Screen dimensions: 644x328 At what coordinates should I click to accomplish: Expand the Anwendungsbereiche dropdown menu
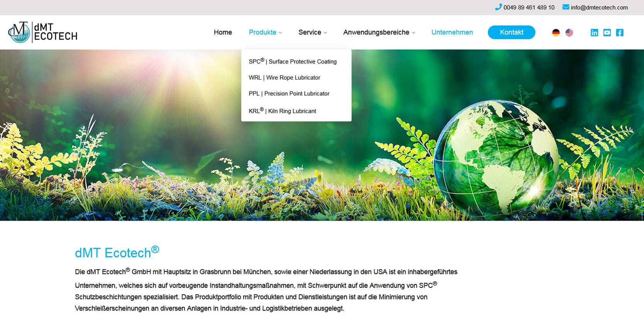tap(379, 32)
